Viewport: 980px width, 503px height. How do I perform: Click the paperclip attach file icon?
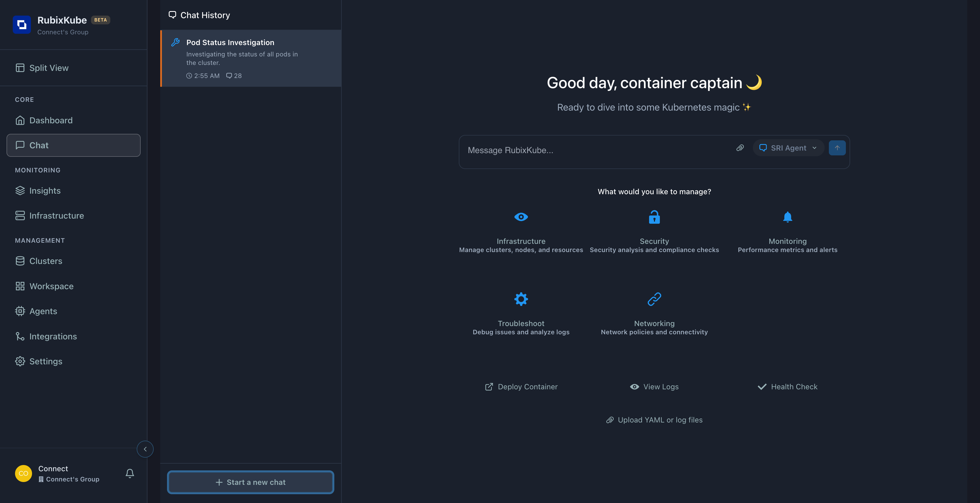pyautogui.click(x=740, y=148)
